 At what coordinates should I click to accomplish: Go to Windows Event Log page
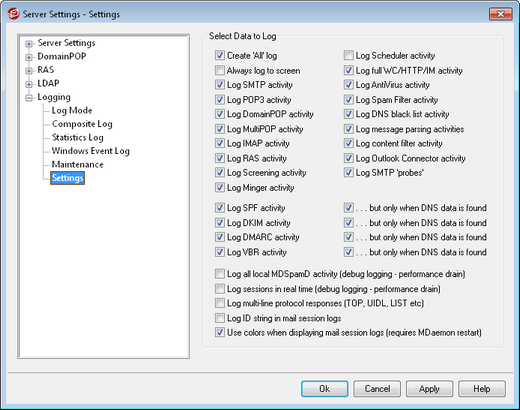coord(90,151)
